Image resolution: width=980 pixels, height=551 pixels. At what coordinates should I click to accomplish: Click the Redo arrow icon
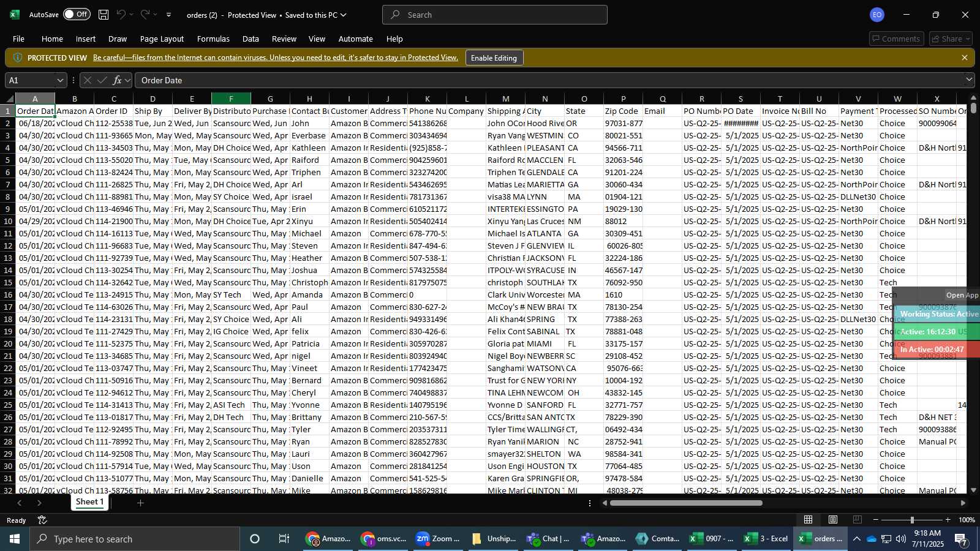(145, 15)
